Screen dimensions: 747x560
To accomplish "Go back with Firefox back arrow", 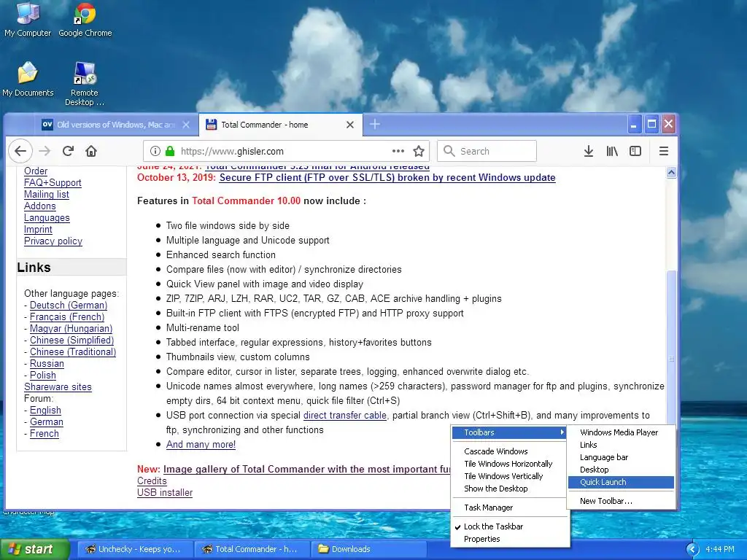I will 20,151.
